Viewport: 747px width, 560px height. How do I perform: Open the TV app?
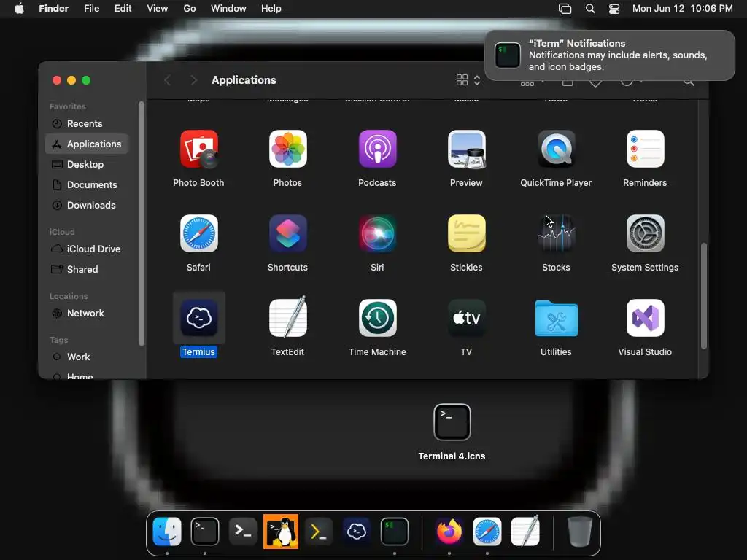pyautogui.click(x=466, y=318)
